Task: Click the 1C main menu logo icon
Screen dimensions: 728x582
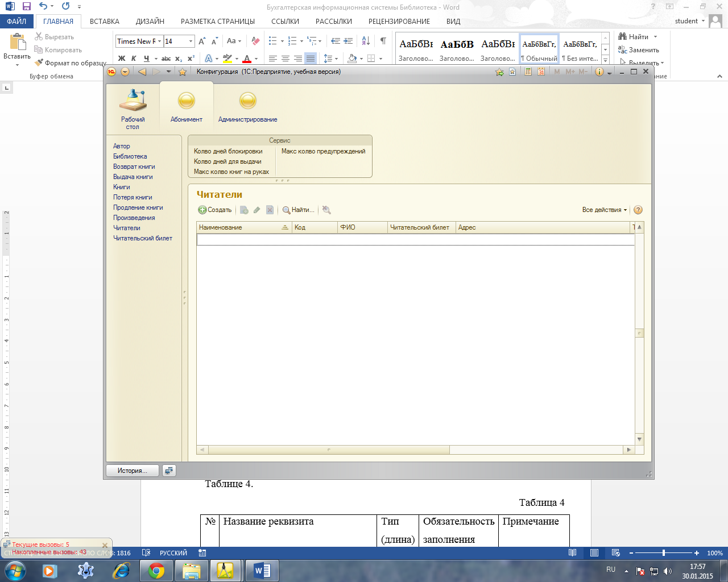Action: [x=111, y=72]
